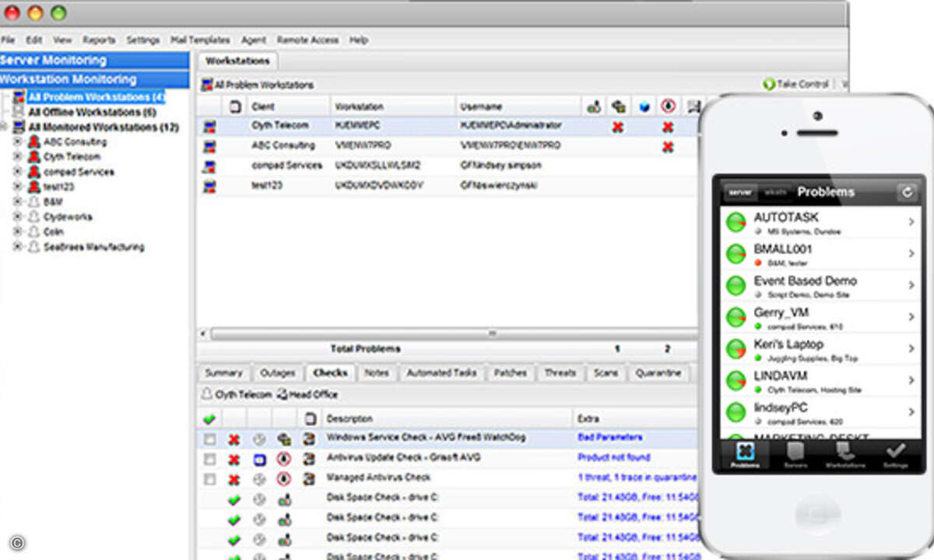Tick the checkbox for Managed Antivirus Check row
The image size is (934, 560).
point(209,479)
